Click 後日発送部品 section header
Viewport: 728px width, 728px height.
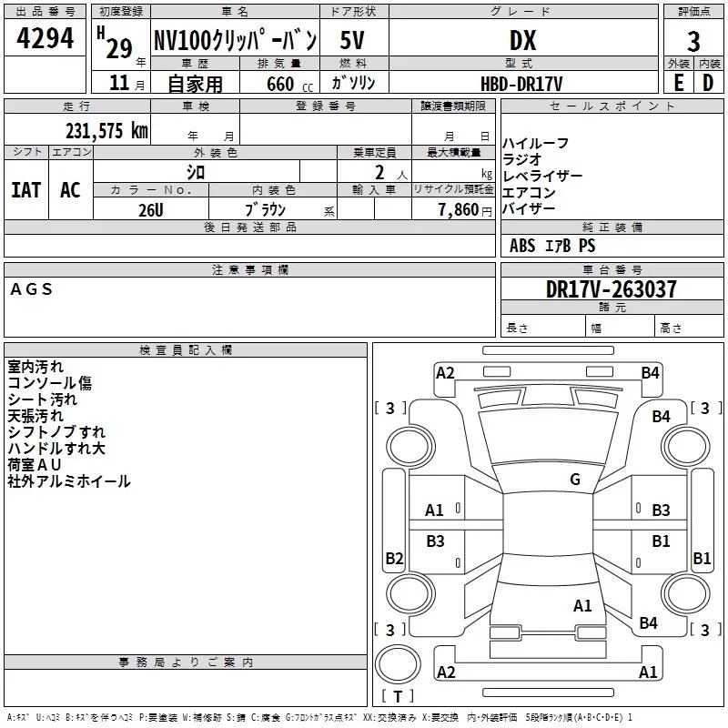[x=249, y=227]
